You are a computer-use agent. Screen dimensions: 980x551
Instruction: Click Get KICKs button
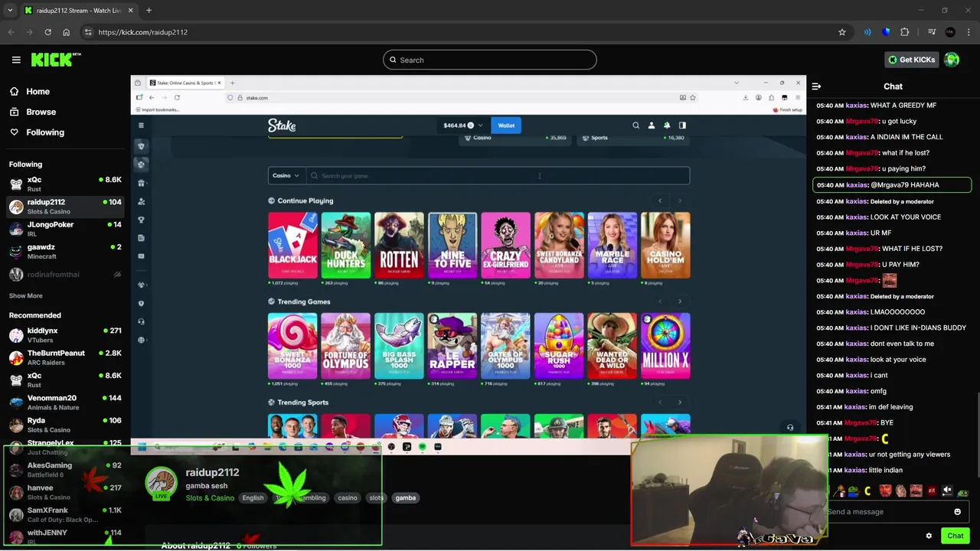911,60
